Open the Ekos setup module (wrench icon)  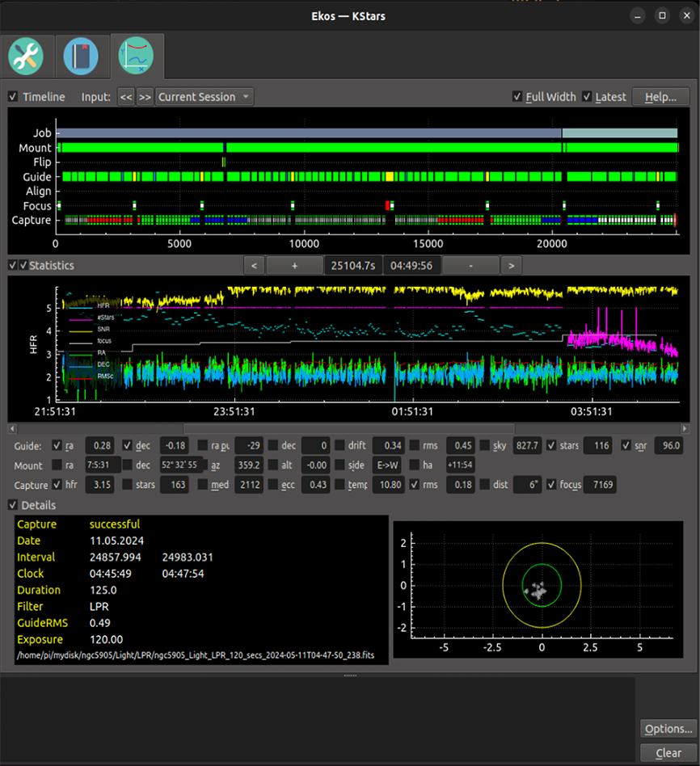27,55
